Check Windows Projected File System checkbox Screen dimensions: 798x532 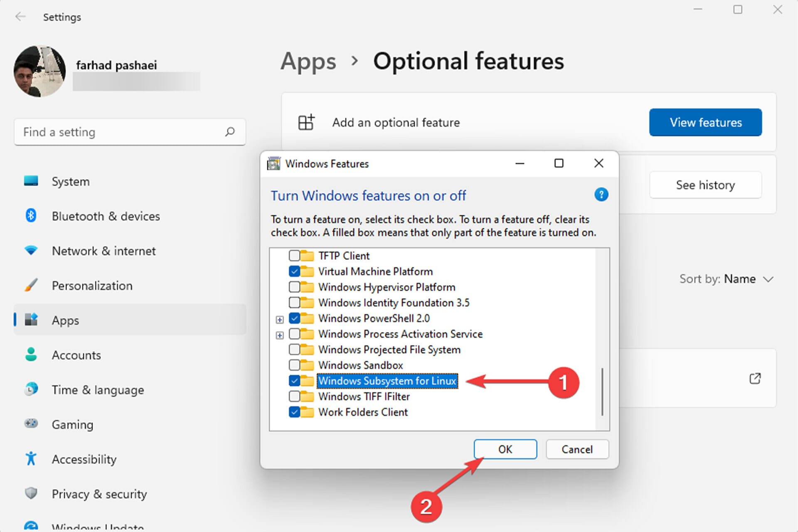294,350
